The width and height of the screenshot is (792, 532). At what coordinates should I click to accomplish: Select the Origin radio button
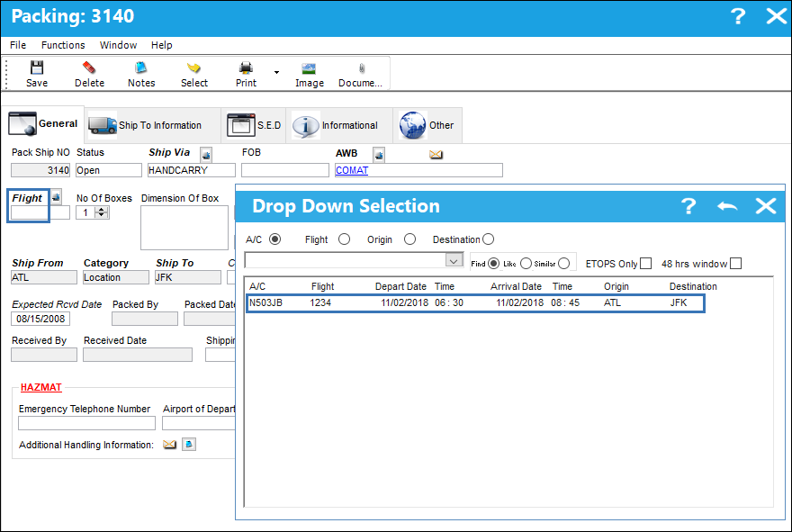coord(409,239)
